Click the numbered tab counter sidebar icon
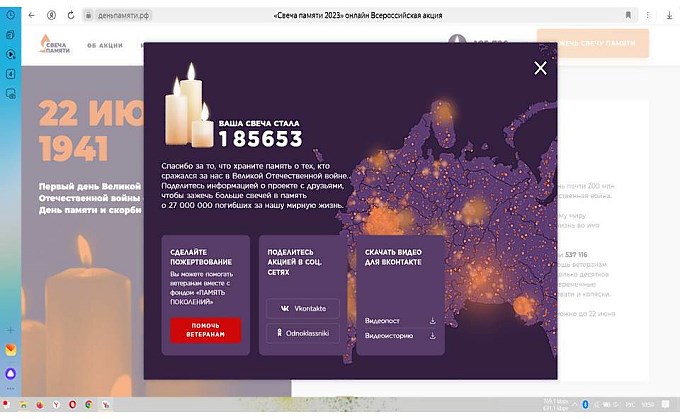This screenshot has height=419, width=680. click(x=10, y=74)
